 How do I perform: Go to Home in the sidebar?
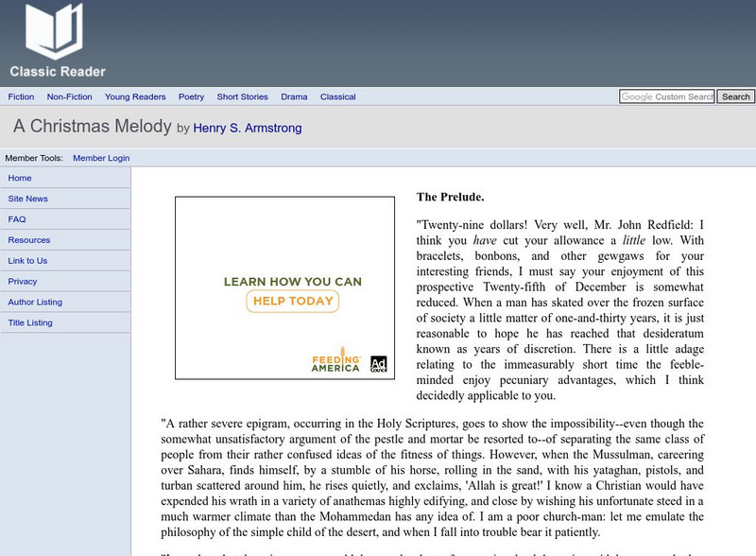[20, 178]
